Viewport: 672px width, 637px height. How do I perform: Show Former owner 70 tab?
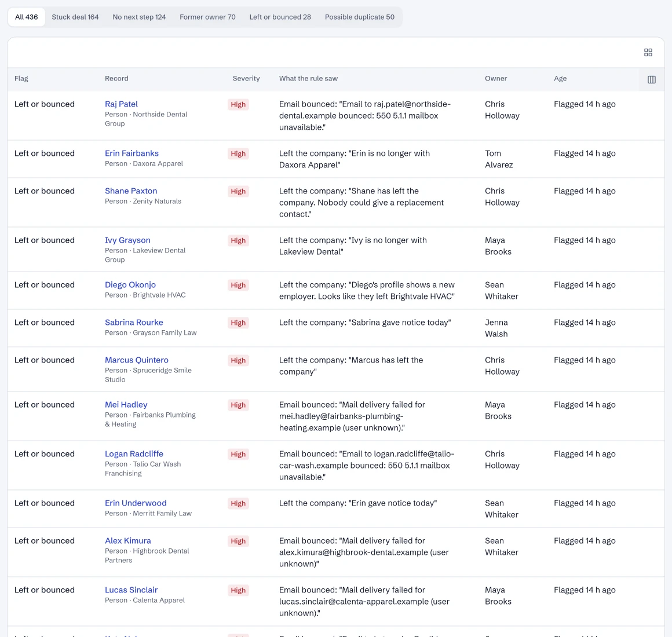tap(207, 17)
